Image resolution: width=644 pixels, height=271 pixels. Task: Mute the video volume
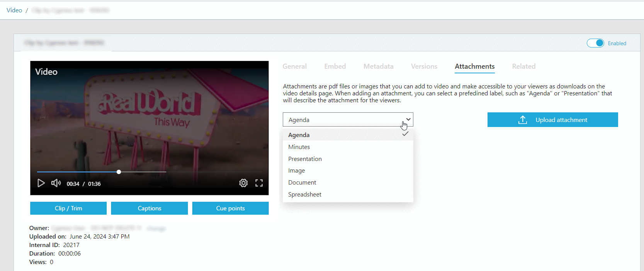click(56, 183)
